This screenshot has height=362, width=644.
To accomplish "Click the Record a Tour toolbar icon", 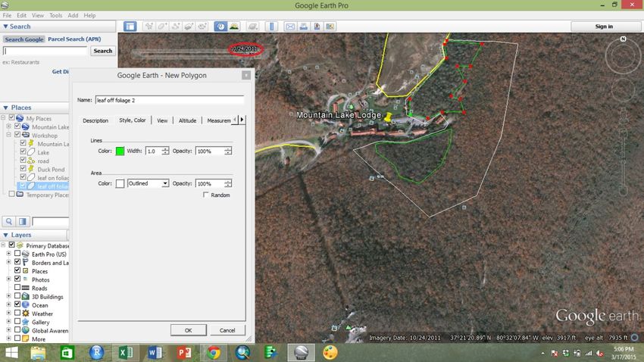I will click(x=202, y=27).
